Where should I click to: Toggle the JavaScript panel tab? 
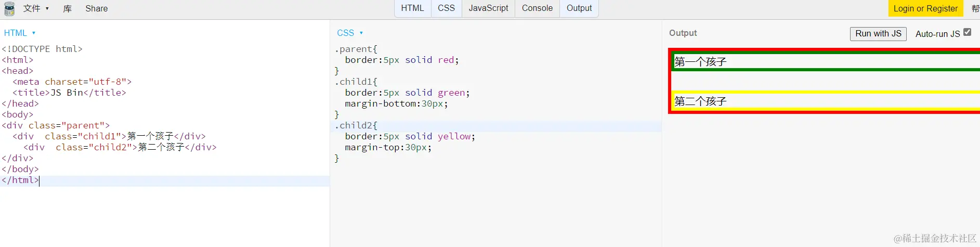(x=488, y=8)
